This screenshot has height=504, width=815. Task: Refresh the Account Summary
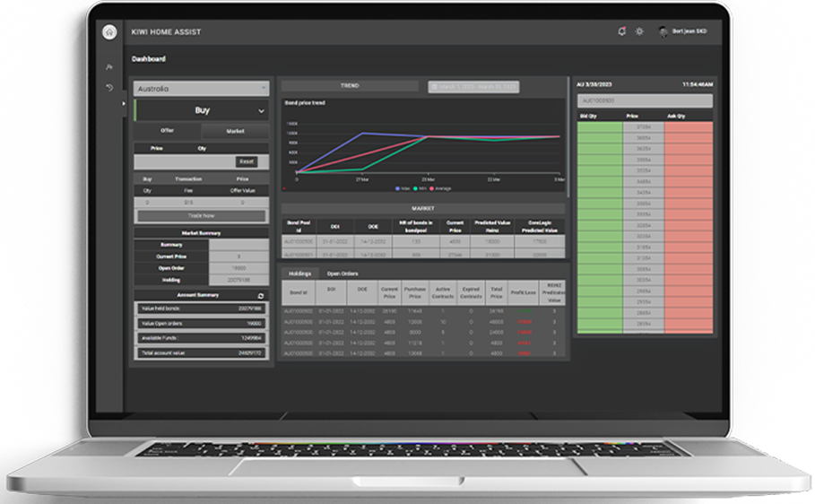[x=261, y=295]
